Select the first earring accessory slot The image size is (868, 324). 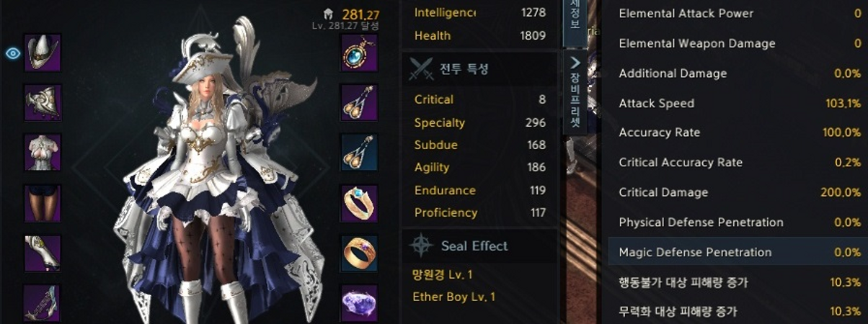(x=359, y=102)
